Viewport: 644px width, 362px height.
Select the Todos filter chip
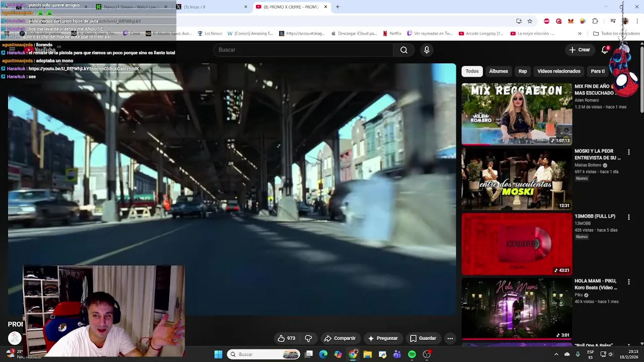tap(472, 71)
